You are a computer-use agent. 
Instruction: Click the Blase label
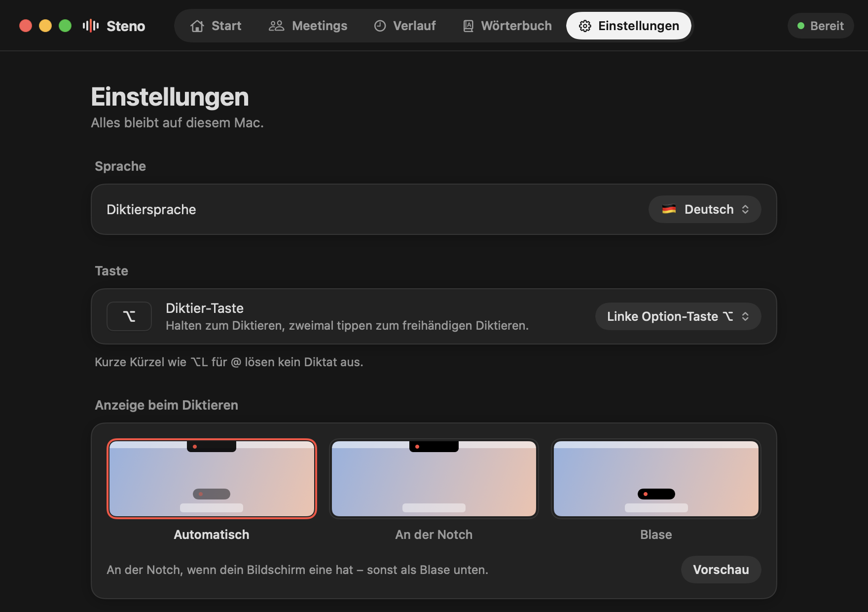(x=656, y=535)
